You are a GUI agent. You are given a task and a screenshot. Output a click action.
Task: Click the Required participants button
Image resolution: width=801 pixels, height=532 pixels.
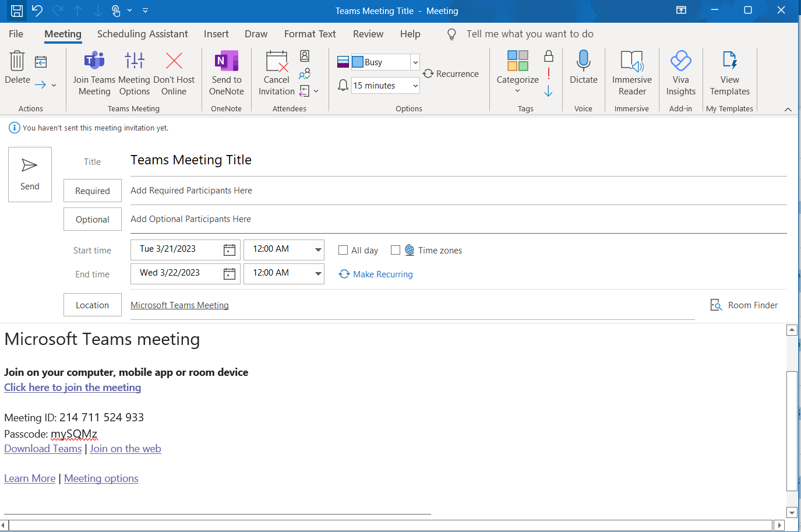coord(93,191)
